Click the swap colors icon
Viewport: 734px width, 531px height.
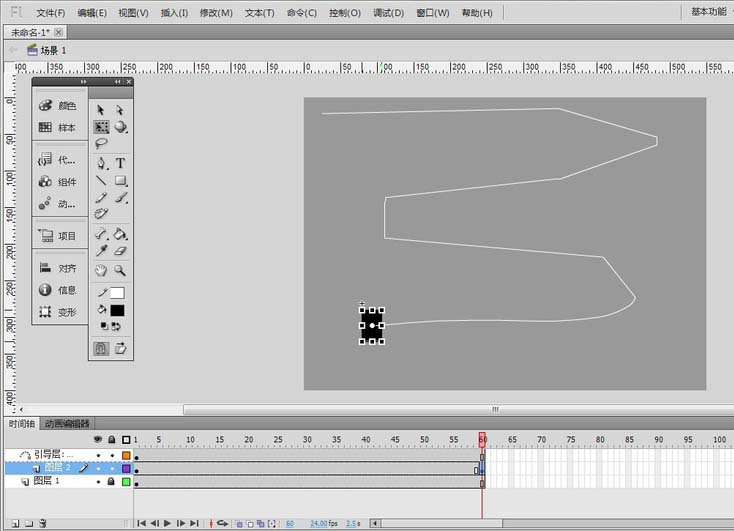[x=117, y=326]
